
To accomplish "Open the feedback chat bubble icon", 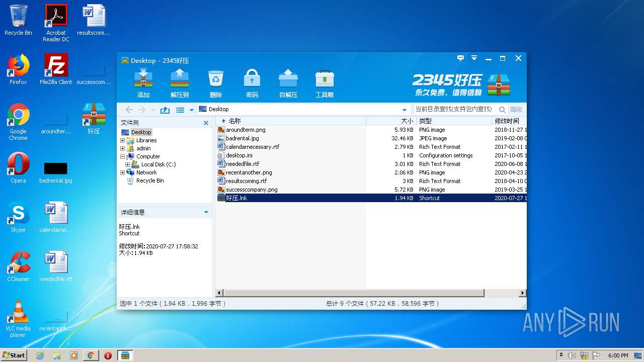I will point(460,58).
